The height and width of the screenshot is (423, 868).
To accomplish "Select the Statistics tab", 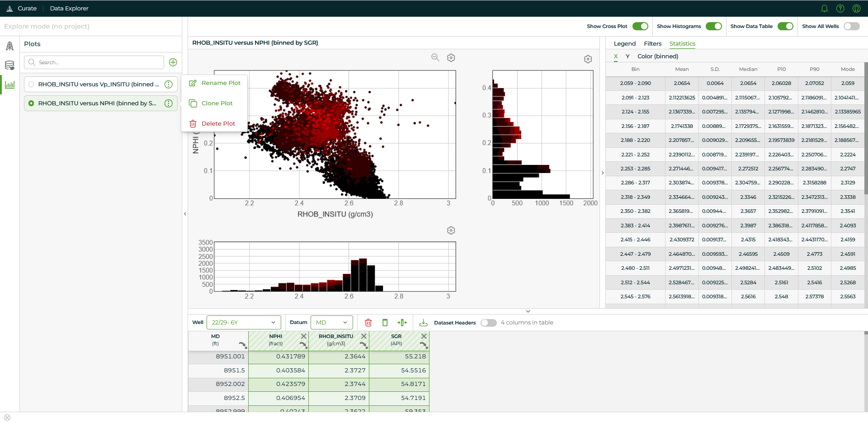I will click(x=682, y=44).
